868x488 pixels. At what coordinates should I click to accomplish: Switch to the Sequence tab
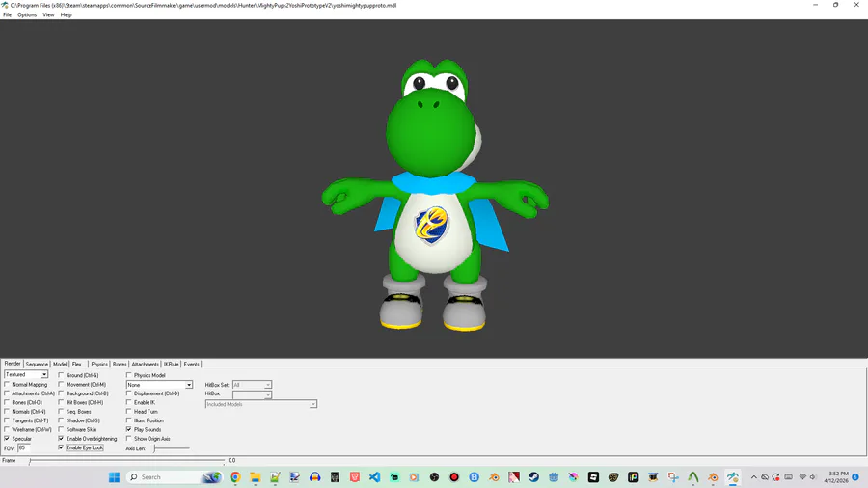[x=37, y=364]
